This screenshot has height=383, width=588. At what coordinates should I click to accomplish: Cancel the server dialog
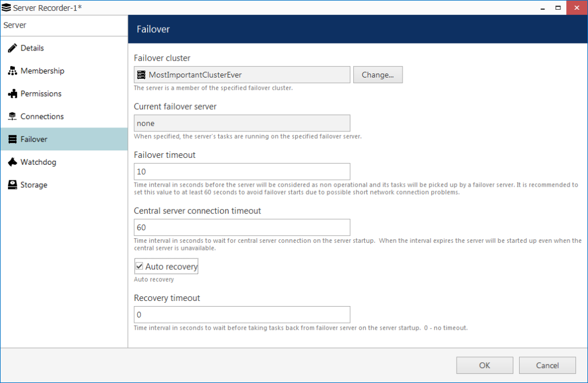(547, 365)
